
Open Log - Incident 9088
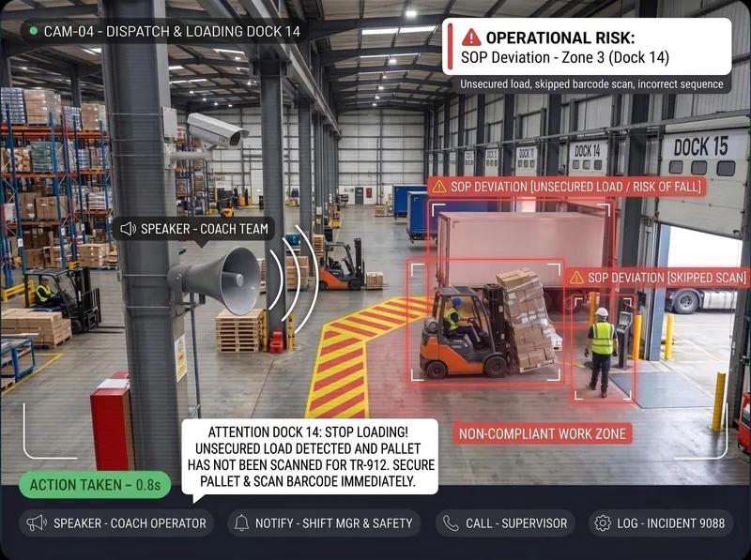pyautogui.click(x=661, y=523)
